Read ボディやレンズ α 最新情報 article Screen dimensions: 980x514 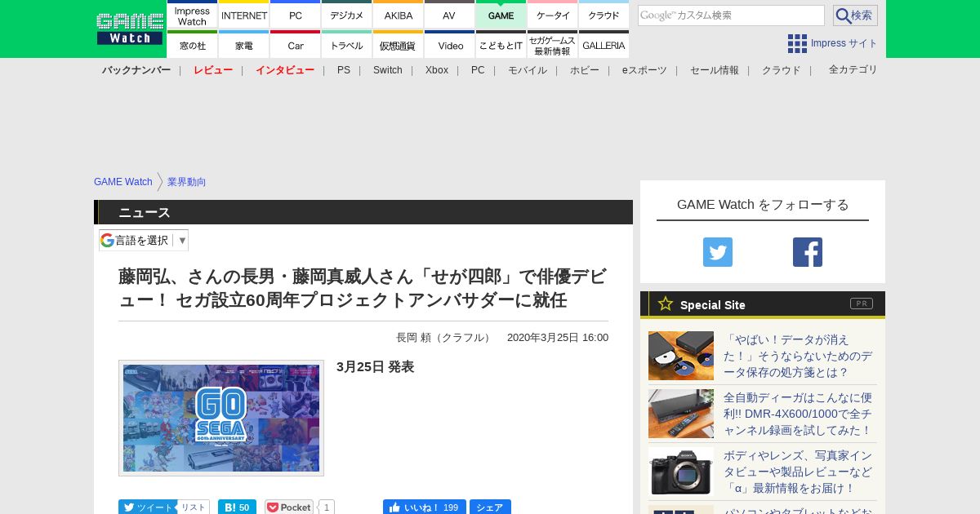coord(798,472)
